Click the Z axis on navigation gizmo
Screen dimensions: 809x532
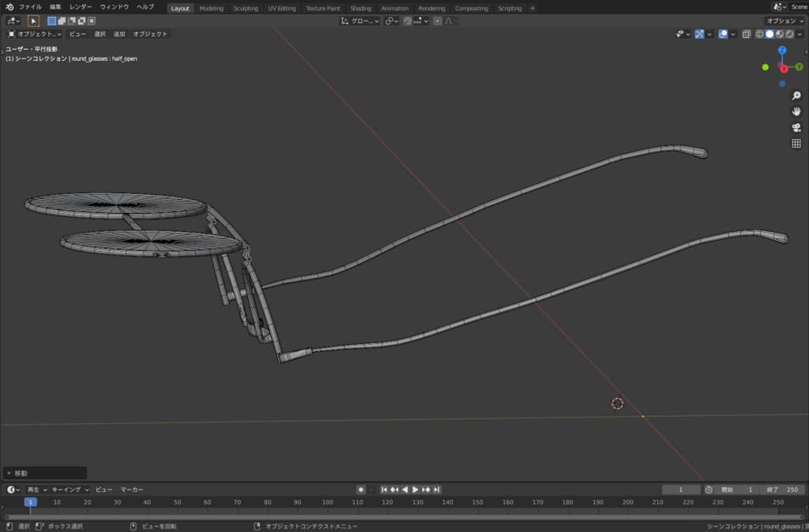pyautogui.click(x=781, y=51)
